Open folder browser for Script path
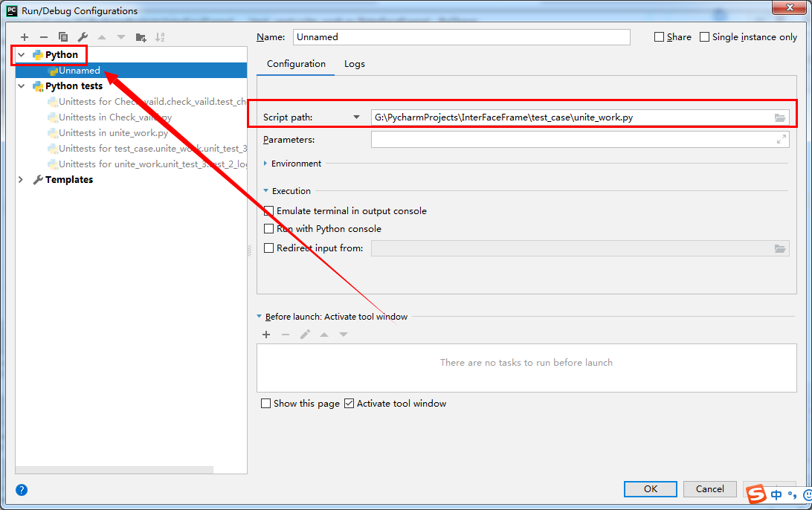Screen dimensions: 812x510 pyautogui.click(x=779, y=117)
